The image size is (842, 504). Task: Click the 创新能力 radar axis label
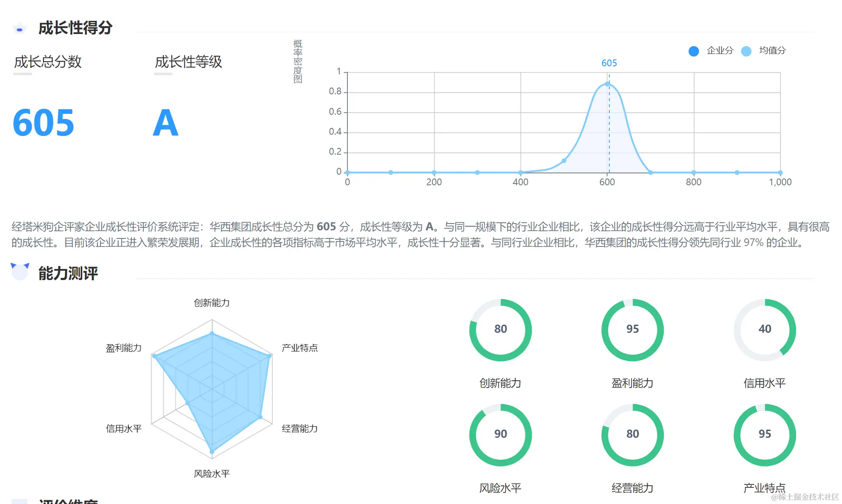point(212,303)
